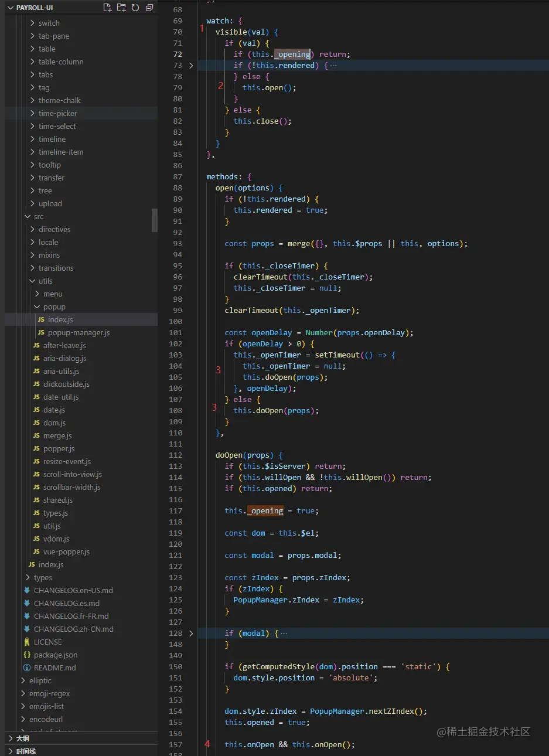Screen dimensions: 549x756
Task: Click the JS icon beside types.js
Action: [36, 513]
